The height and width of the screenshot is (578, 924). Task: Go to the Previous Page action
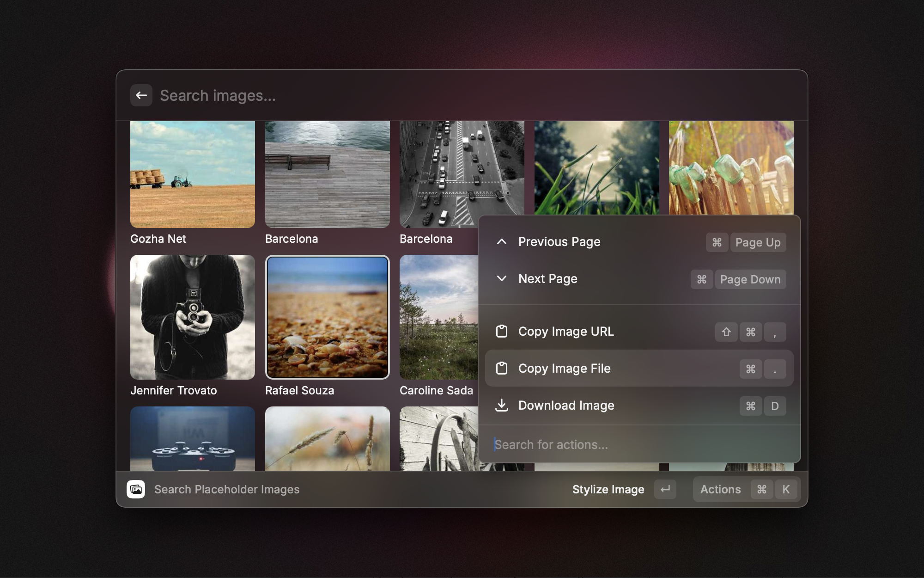pyautogui.click(x=559, y=242)
